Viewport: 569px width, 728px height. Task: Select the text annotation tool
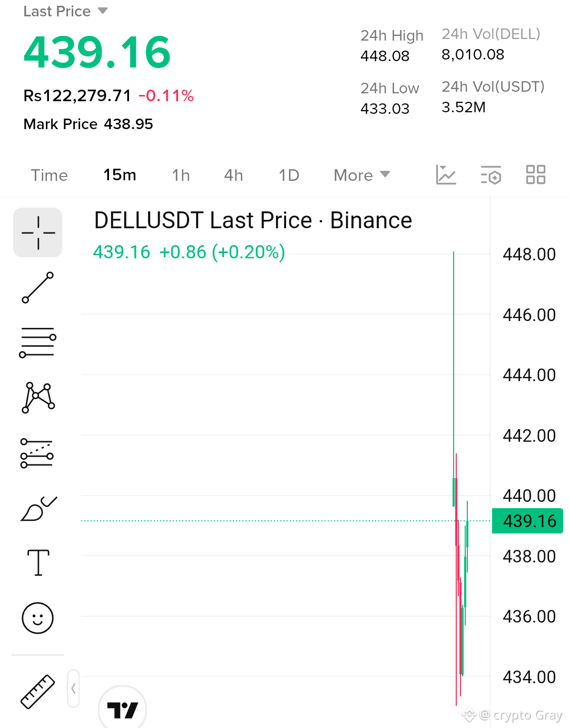point(38,562)
